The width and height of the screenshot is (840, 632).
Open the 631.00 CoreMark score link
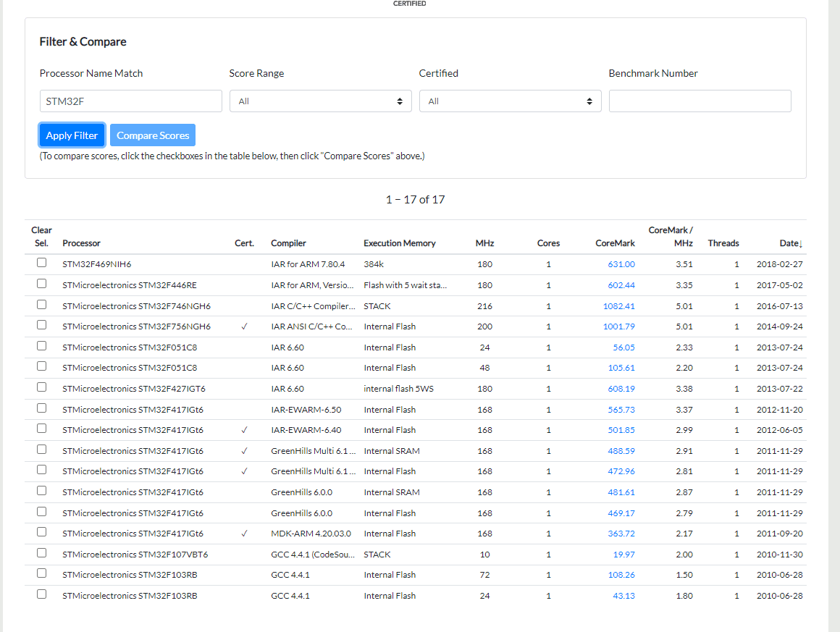tap(621, 264)
